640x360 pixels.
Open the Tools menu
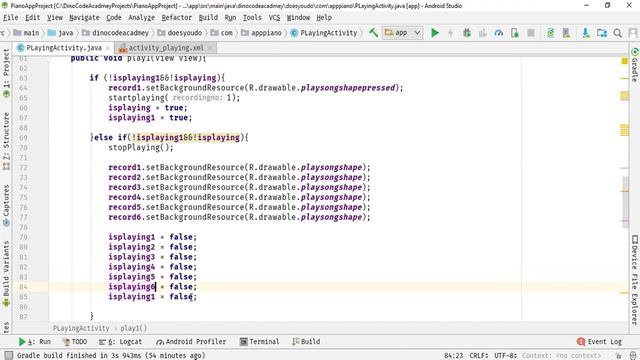252,18
